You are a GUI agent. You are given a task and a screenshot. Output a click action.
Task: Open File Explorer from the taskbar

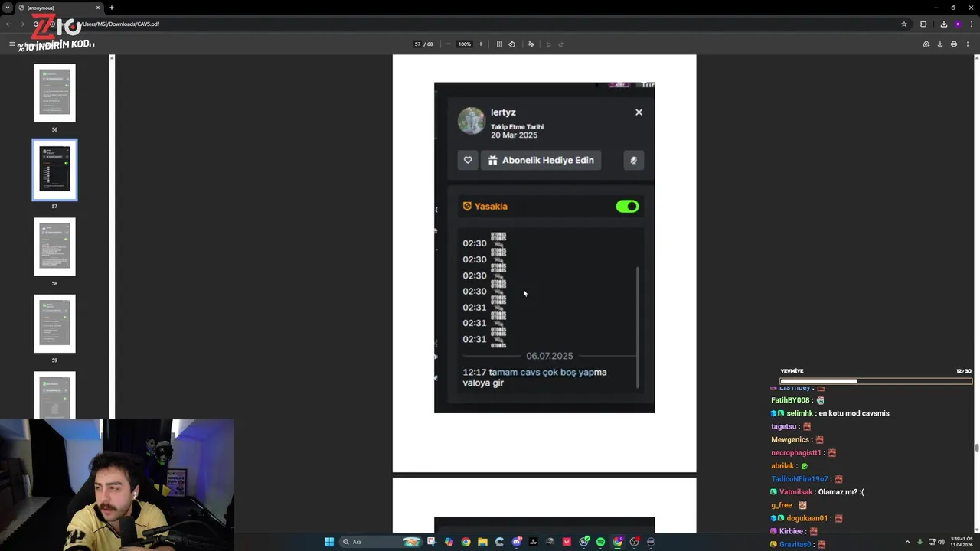pyautogui.click(x=482, y=542)
